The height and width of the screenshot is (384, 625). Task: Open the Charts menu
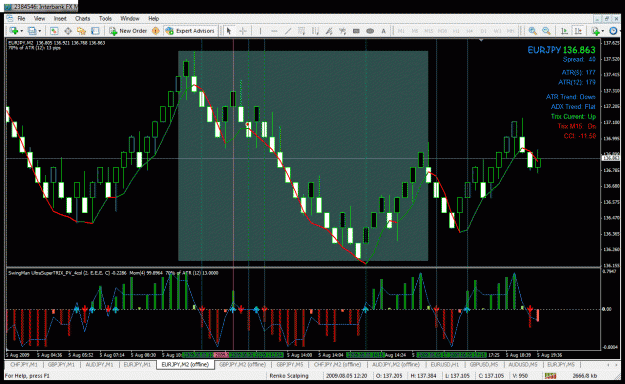pyautogui.click(x=83, y=18)
